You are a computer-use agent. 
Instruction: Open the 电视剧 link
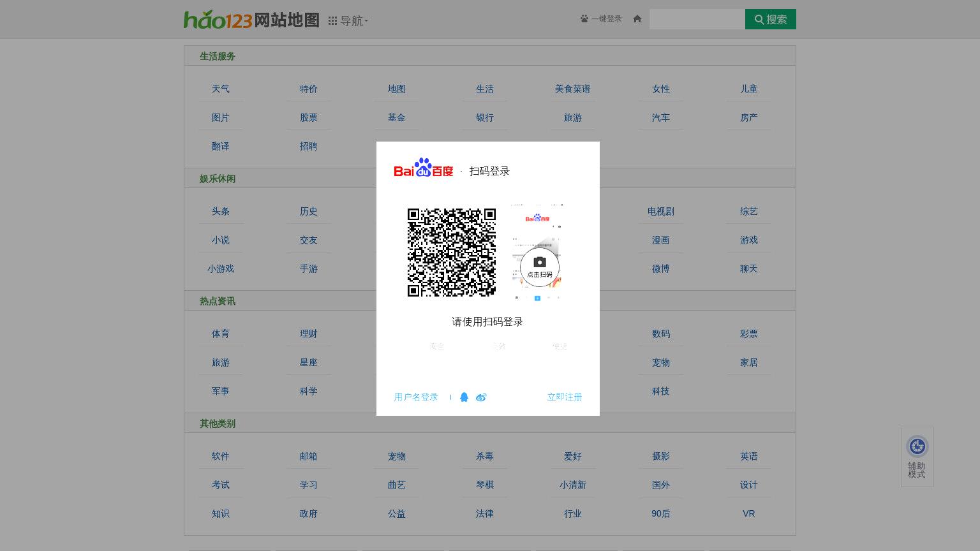point(661,211)
